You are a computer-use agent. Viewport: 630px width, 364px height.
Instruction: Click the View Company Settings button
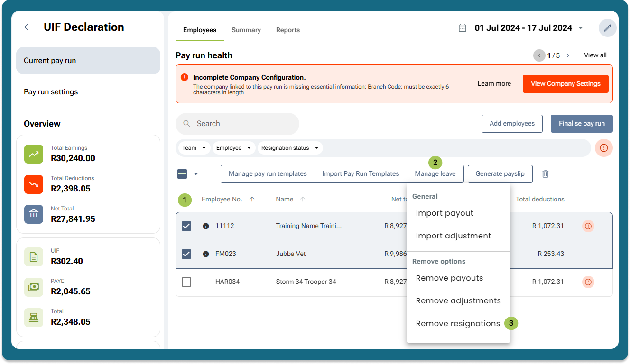coord(565,84)
